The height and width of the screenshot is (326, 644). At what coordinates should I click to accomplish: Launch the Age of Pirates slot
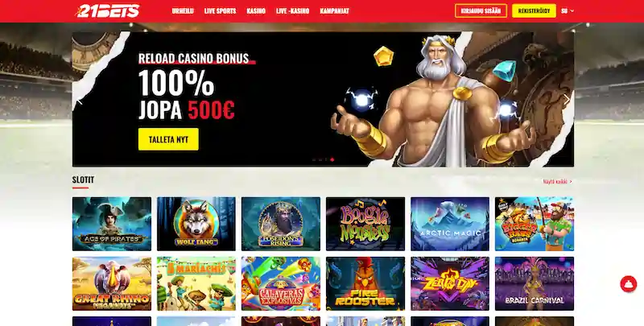click(112, 224)
